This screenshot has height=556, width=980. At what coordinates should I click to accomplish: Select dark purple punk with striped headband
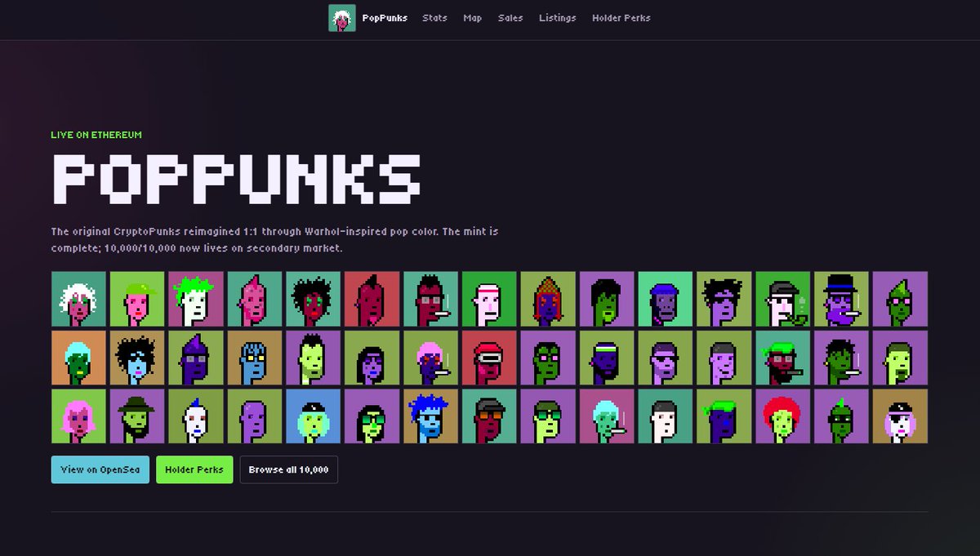point(607,358)
